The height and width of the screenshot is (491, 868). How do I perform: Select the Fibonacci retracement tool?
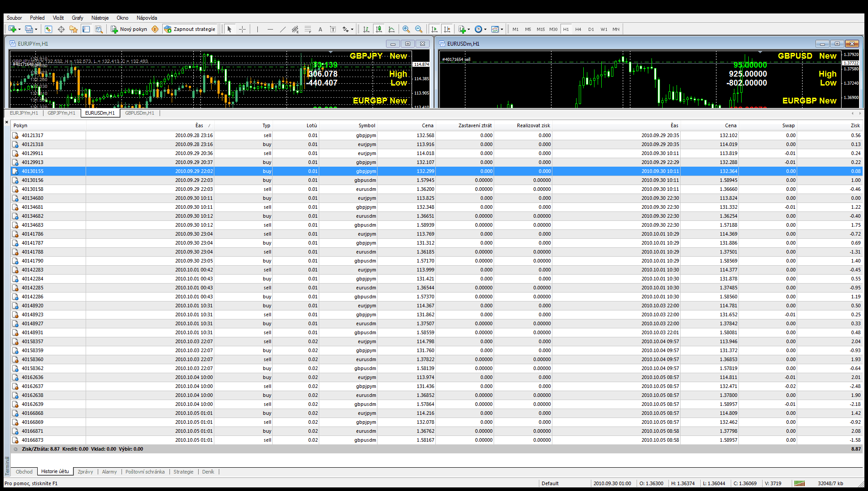pos(308,29)
